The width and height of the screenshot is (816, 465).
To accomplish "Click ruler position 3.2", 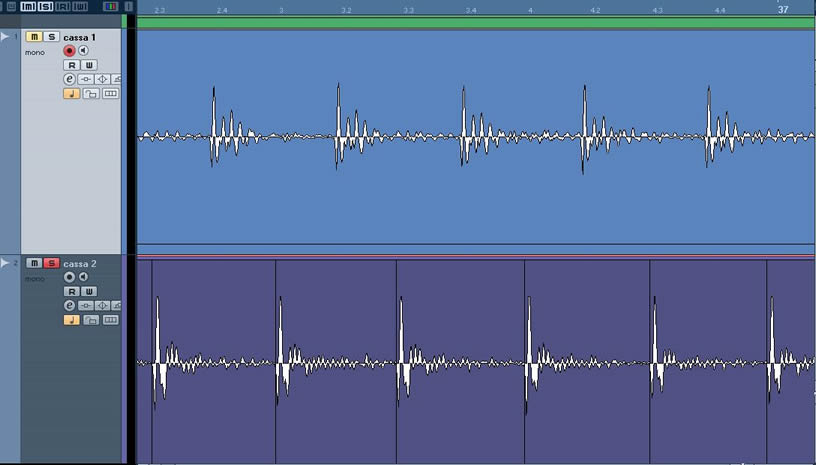I will tap(346, 10).
